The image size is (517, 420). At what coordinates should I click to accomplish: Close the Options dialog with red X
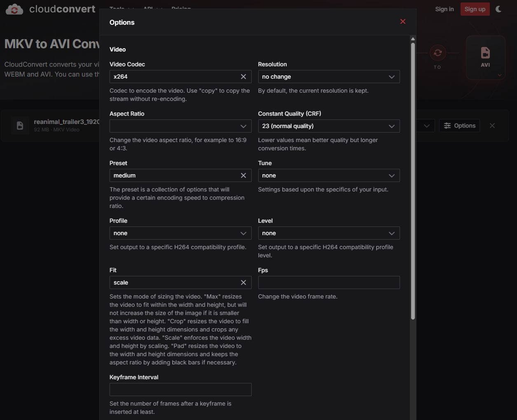tap(403, 21)
